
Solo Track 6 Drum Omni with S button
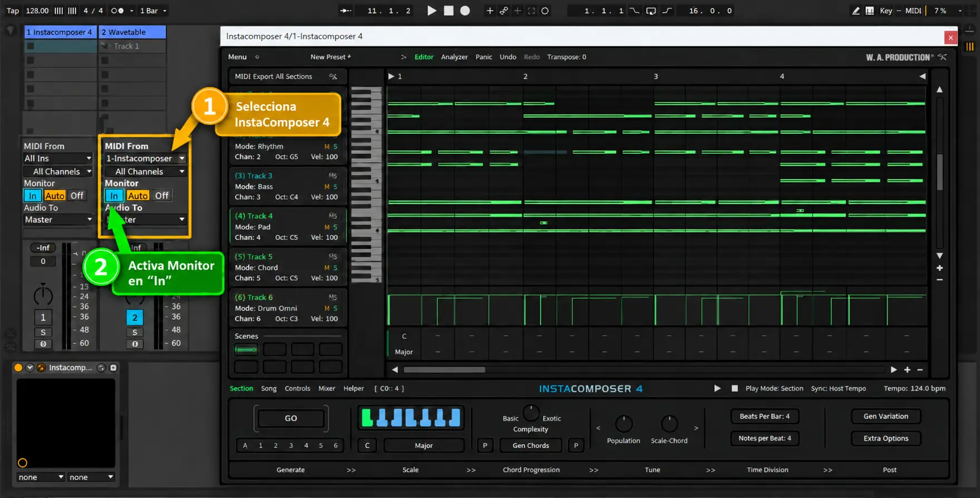335,308
